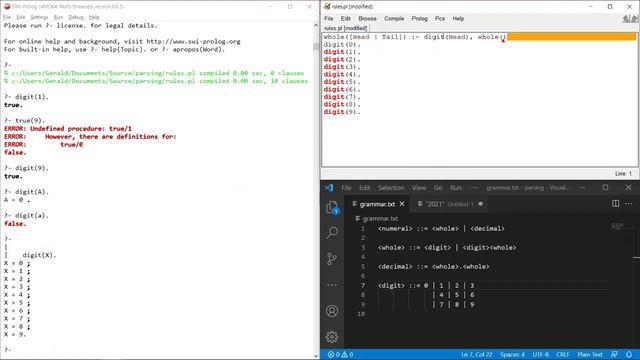
Task: Open the VS Code Explorer icon
Action: pyautogui.click(x=332, y=207)
